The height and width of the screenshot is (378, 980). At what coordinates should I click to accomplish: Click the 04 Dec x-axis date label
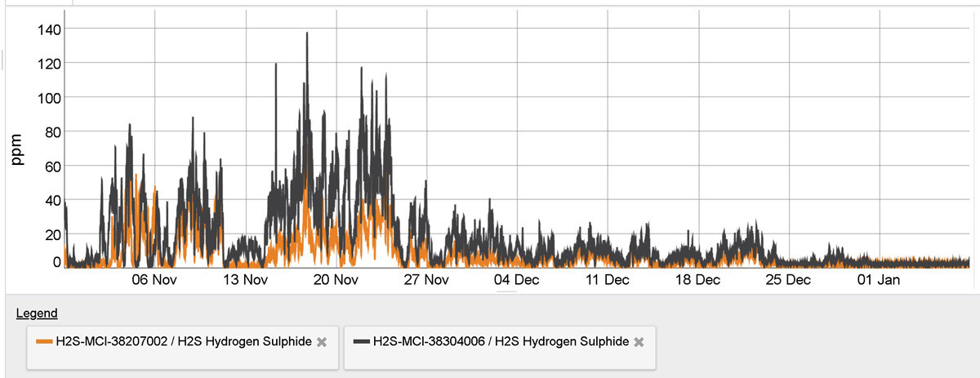point(516,281)
